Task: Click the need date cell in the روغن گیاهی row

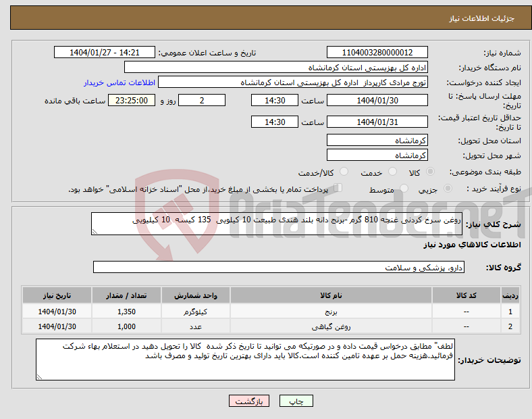Action: click(57, 326)
